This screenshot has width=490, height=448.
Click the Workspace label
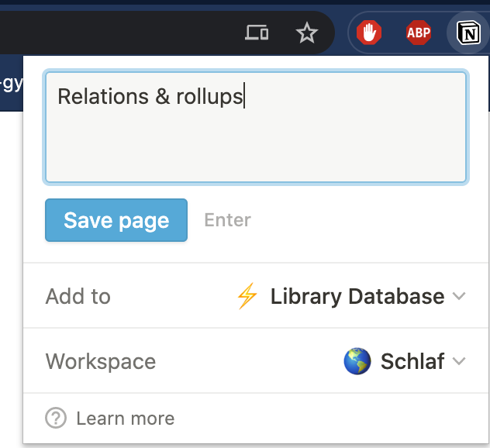(101, 361)
